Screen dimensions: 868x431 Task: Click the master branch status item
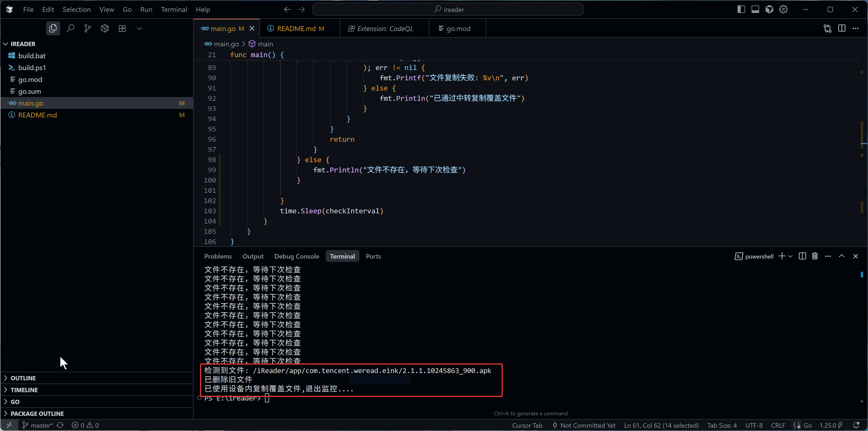point(38,425)
